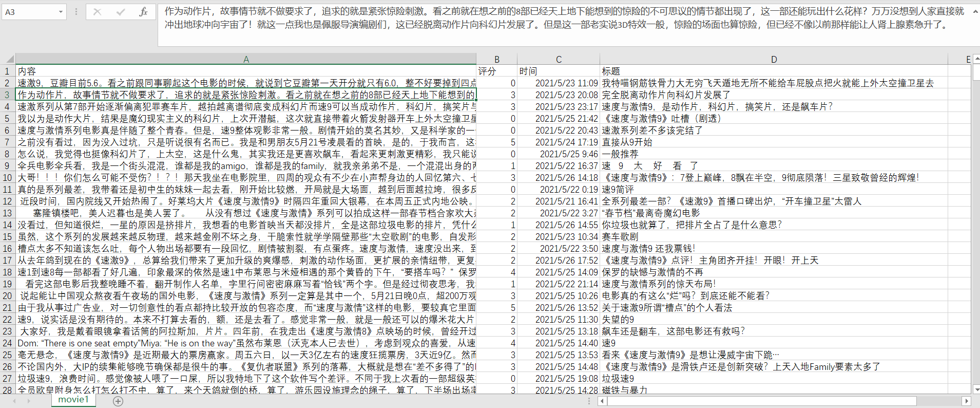Click date cell '2021/5/21 16:41'

[559, 201]
